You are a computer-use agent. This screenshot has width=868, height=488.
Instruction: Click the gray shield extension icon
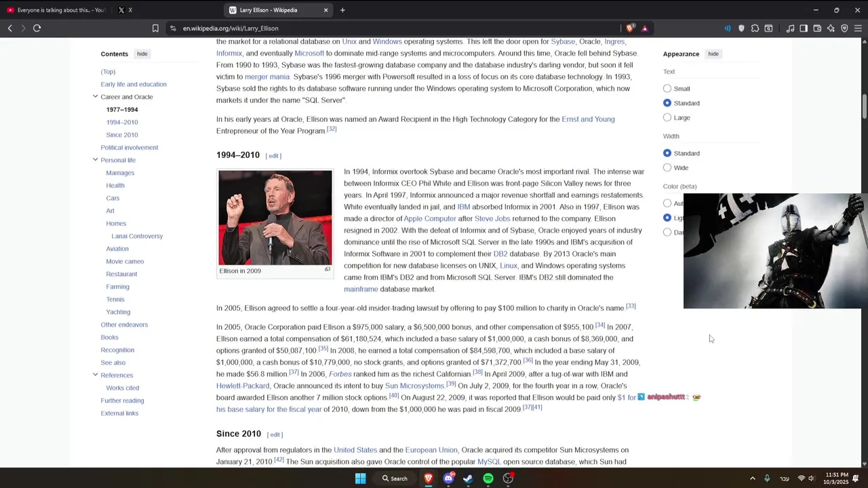741,28
